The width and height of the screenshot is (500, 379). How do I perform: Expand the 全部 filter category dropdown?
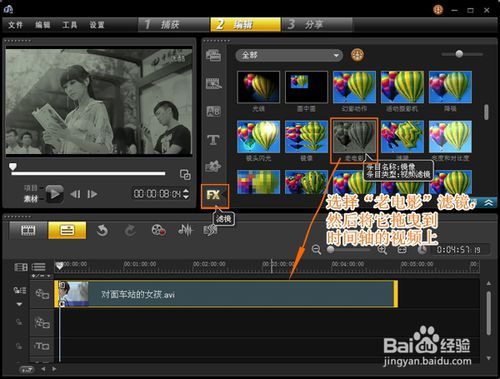(289, 55)
